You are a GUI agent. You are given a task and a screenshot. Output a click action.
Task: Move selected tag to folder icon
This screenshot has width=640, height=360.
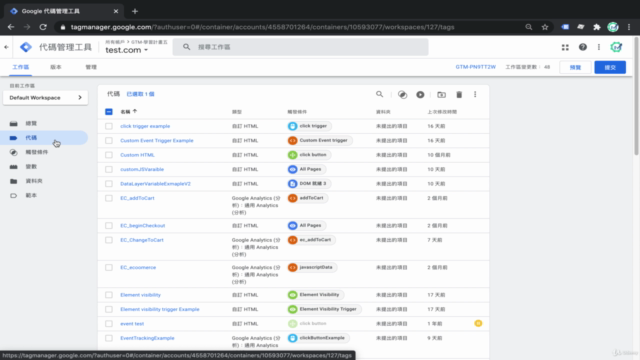click(x=441, y=95)
